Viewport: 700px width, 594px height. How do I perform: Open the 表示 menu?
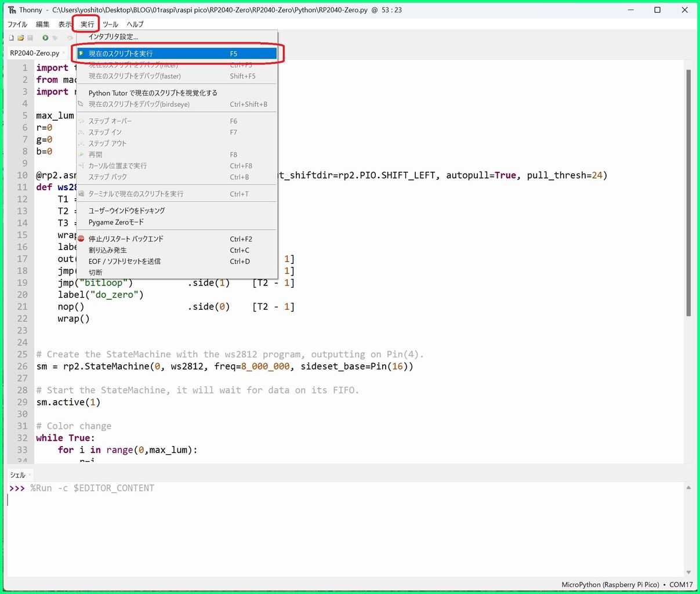[64, 24]
